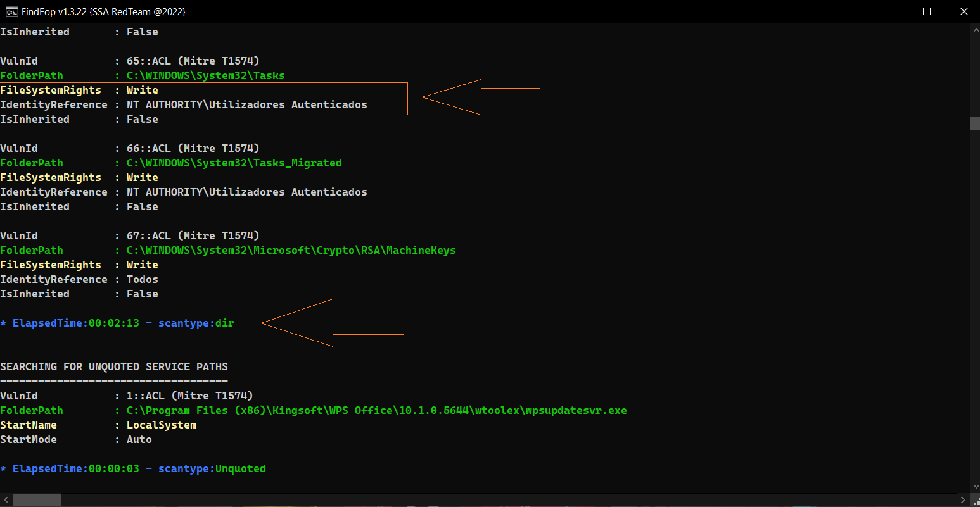Screen dimensions: 980x507
Task: Click the vertical scrollbar thumb
Action: (x=974, y=123)
